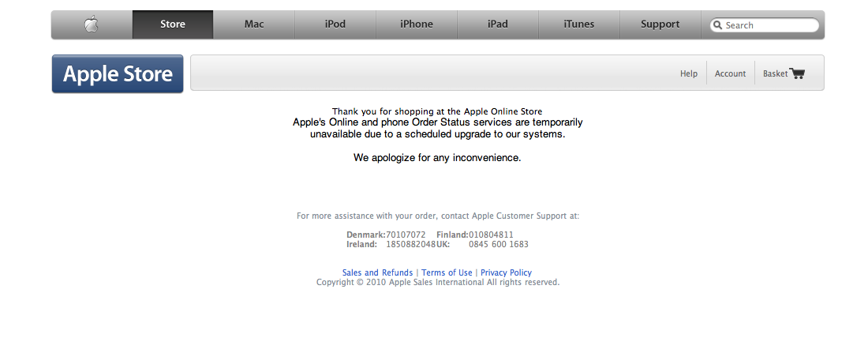
Task: Click the Finland phone number 010804811
Action: tap(491, 235)
